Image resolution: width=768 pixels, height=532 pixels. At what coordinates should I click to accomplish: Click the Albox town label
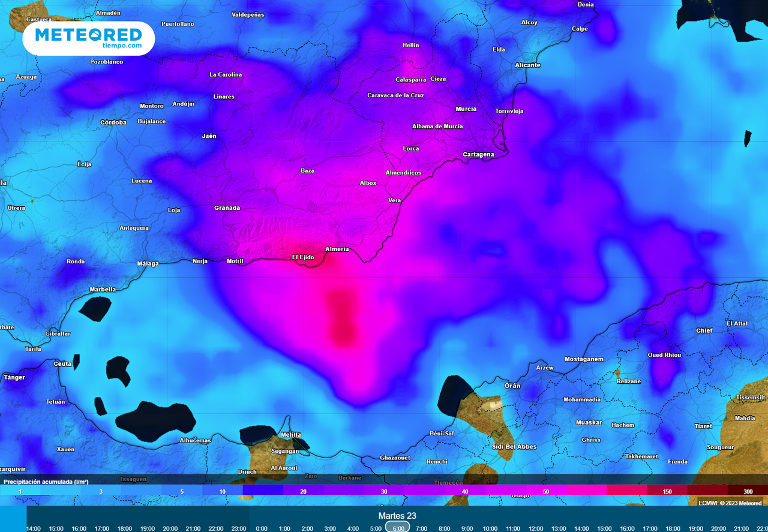(368, 183)
